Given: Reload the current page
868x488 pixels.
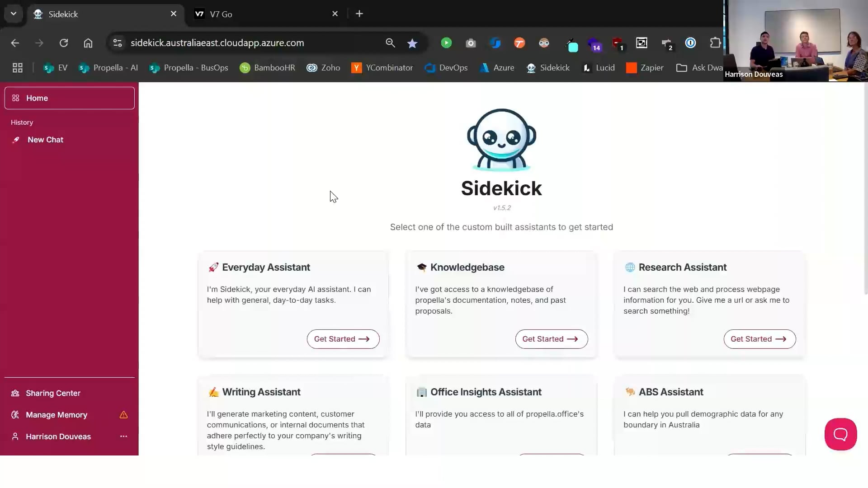Looking at the screenshot, I should 64,43.
